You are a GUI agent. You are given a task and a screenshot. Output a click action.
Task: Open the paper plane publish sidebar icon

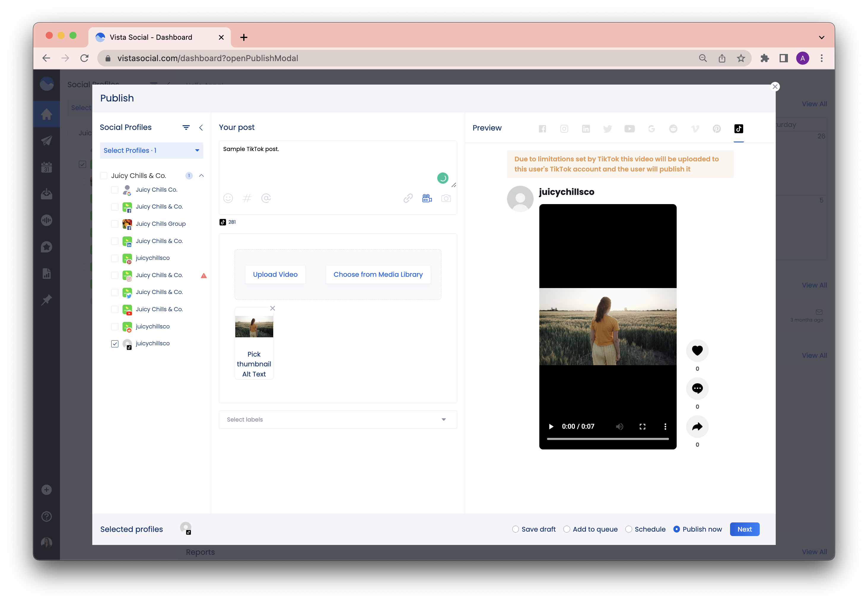(47, 141)
